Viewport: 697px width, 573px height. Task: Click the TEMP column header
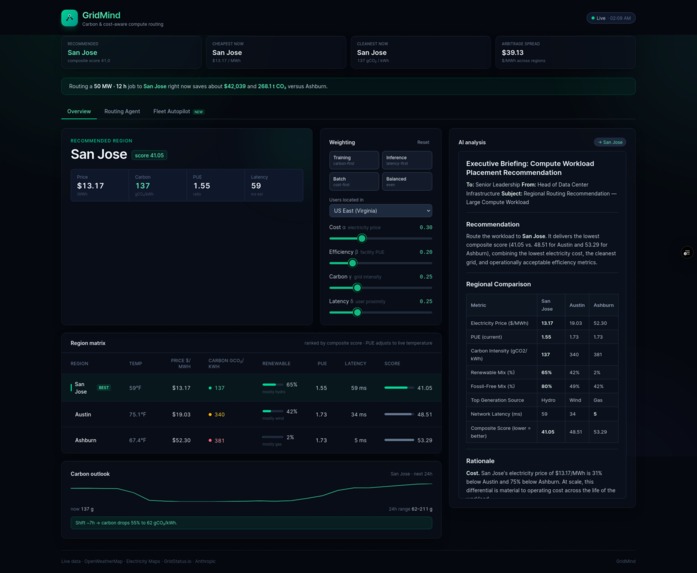point(136,364)
